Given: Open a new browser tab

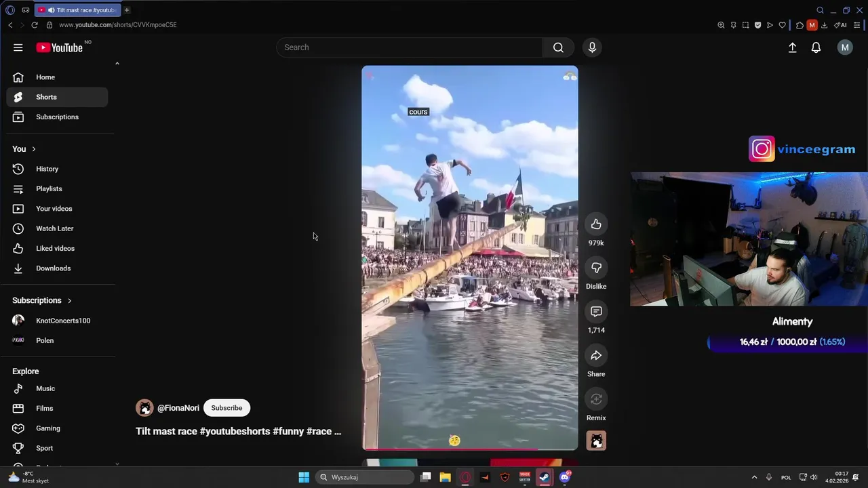Looking at the screenshot, I should [x=127, y=10].
